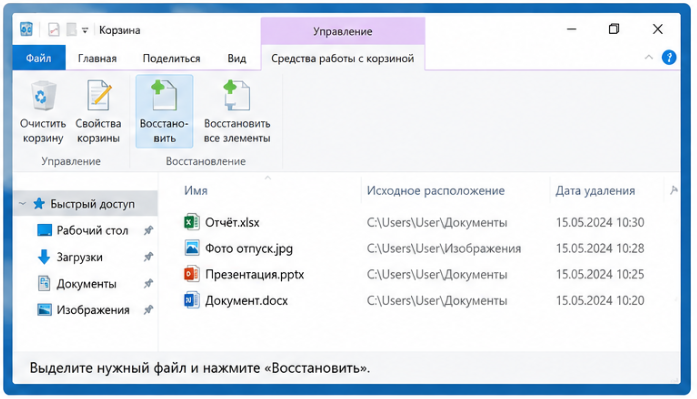The width and height of the screenshot is (697, 399).
Task: Click the Recycle Bin icon in title bar
Action: click(x=26, y=30)
